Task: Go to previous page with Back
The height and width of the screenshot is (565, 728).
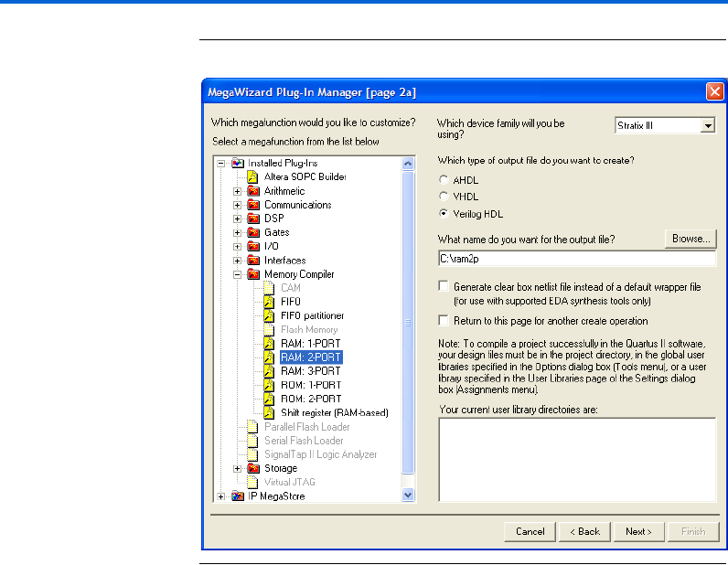Action: pyautogui.click(x=584, y=531)
